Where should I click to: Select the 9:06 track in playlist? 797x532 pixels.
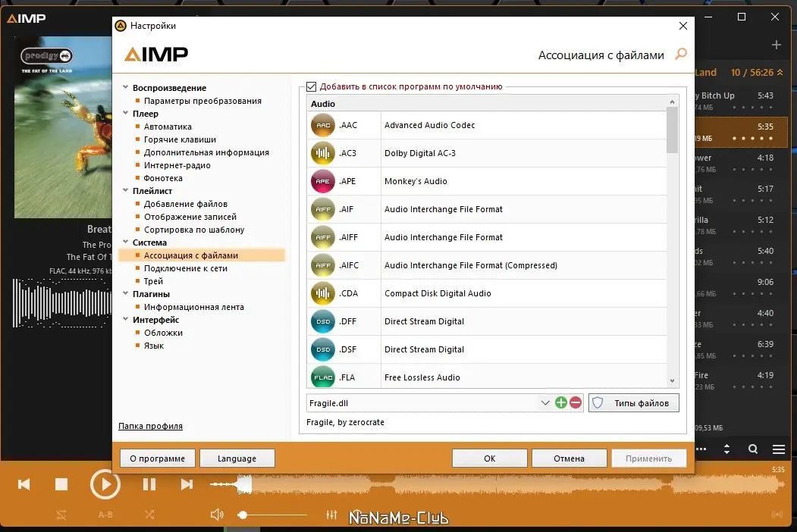[x=741, y=287]
